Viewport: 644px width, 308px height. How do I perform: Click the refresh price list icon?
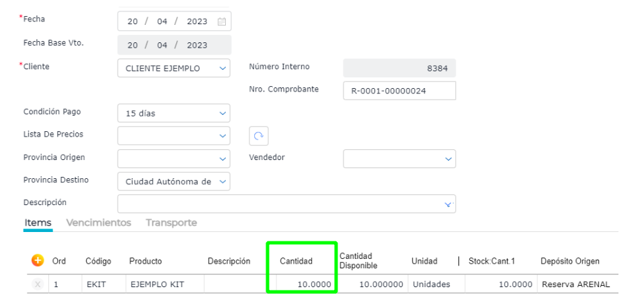[x=259, y=136]
